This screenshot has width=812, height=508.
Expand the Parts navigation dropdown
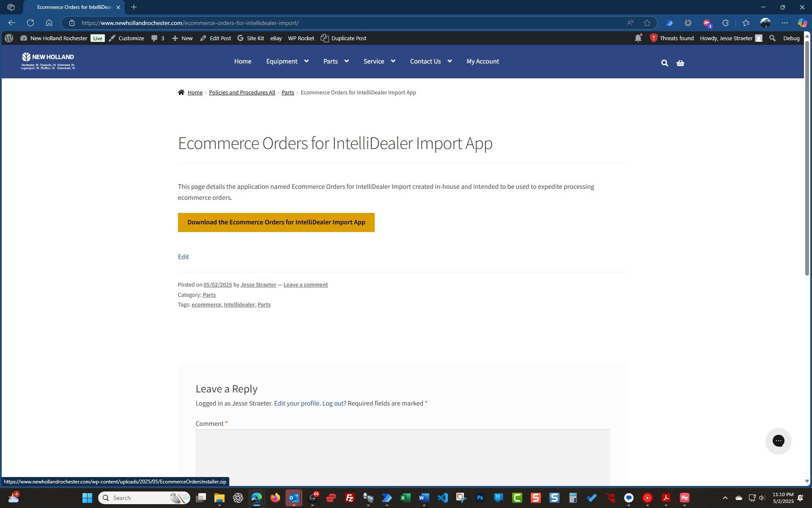[x=346, y=61]
